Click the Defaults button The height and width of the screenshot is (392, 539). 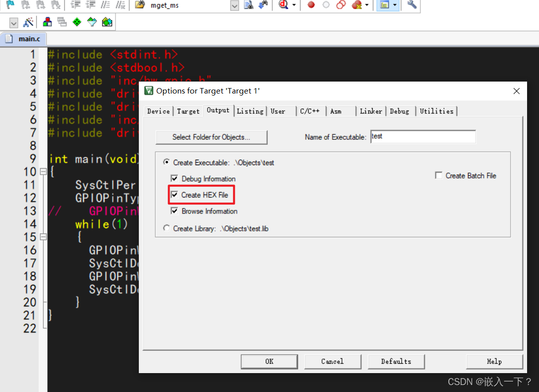pyautogui.click(x=396, y=362)
